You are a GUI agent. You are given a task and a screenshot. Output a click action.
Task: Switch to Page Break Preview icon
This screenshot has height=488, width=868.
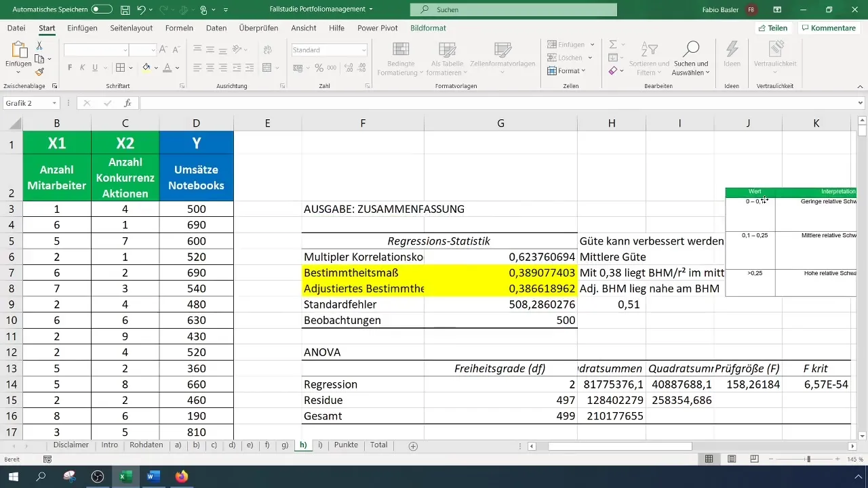click(x=755, y=460)
